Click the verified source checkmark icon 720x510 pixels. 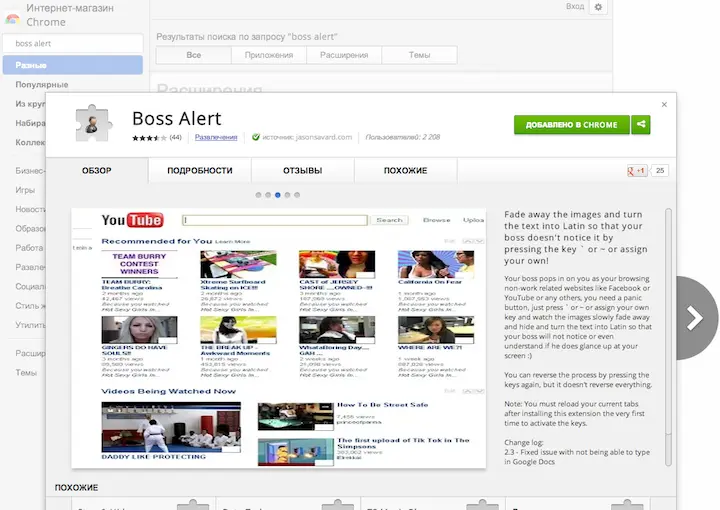(256, 137)
